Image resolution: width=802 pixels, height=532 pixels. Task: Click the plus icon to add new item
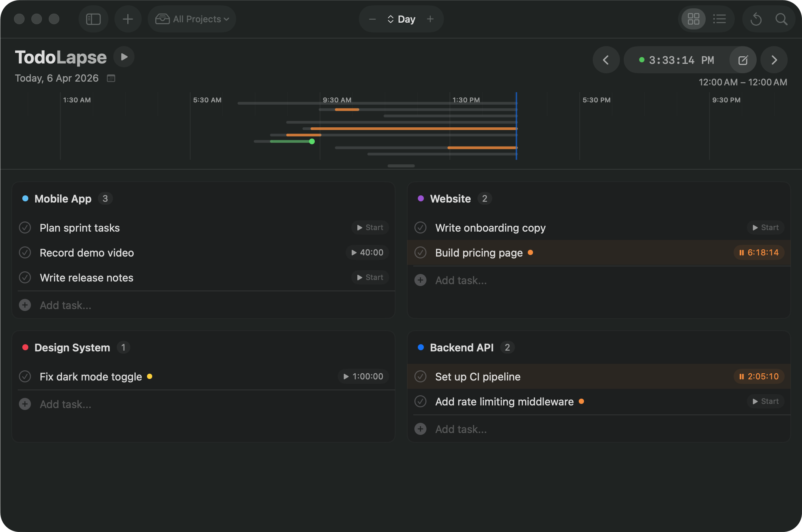tap(128, 19)
